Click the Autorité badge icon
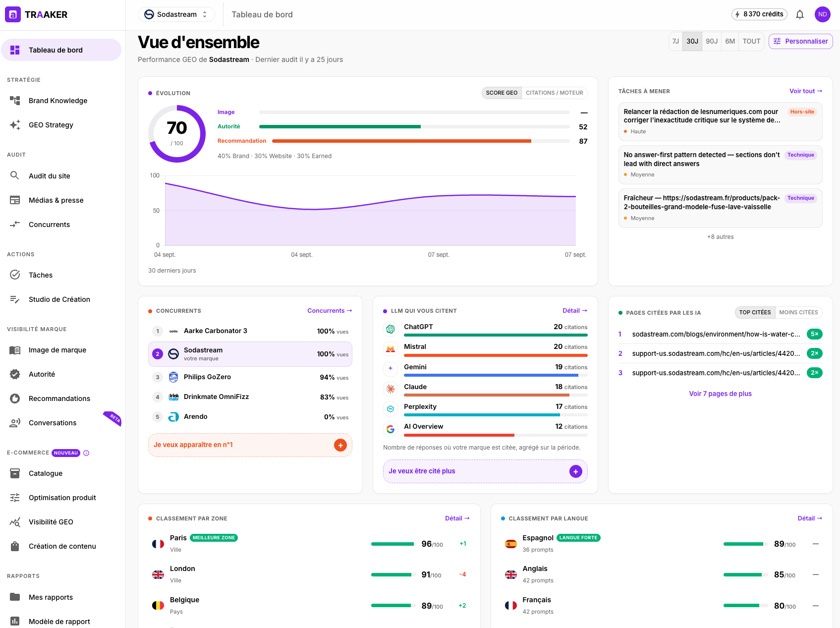 pos(15,374)
